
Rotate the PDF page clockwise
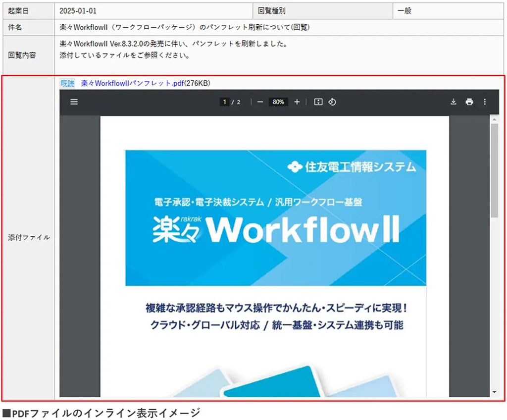tap(332, 102)
